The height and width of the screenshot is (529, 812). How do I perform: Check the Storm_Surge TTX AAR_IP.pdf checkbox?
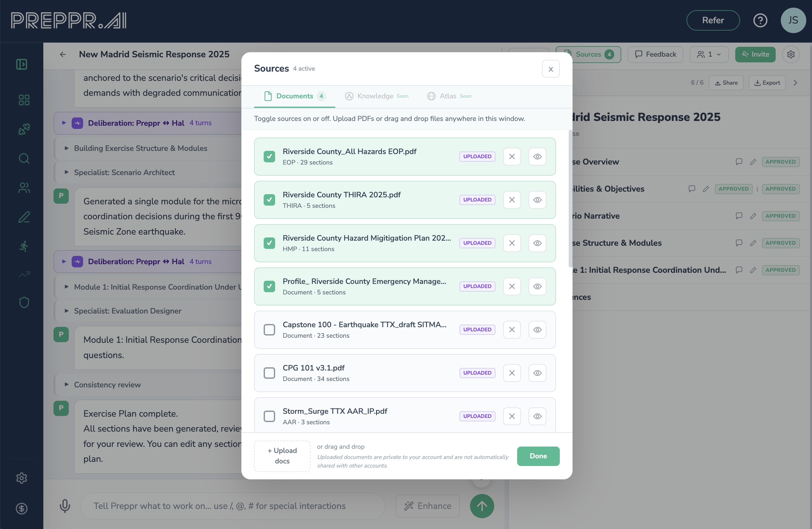269,416
